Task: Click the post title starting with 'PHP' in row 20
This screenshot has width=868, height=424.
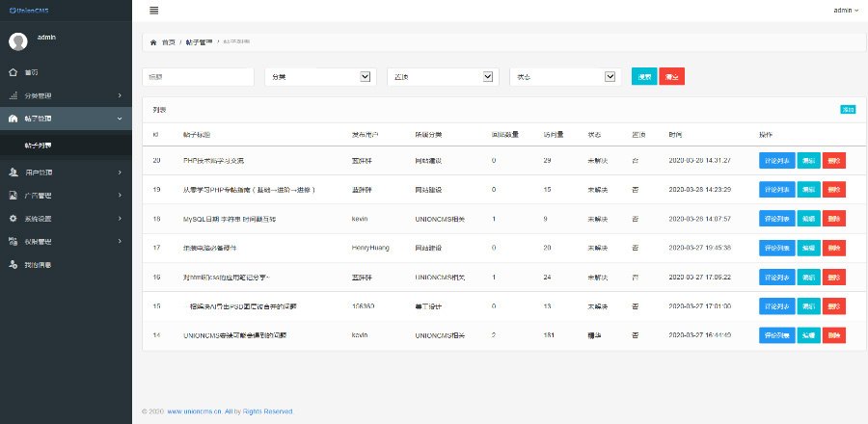Action: (213, 160)
